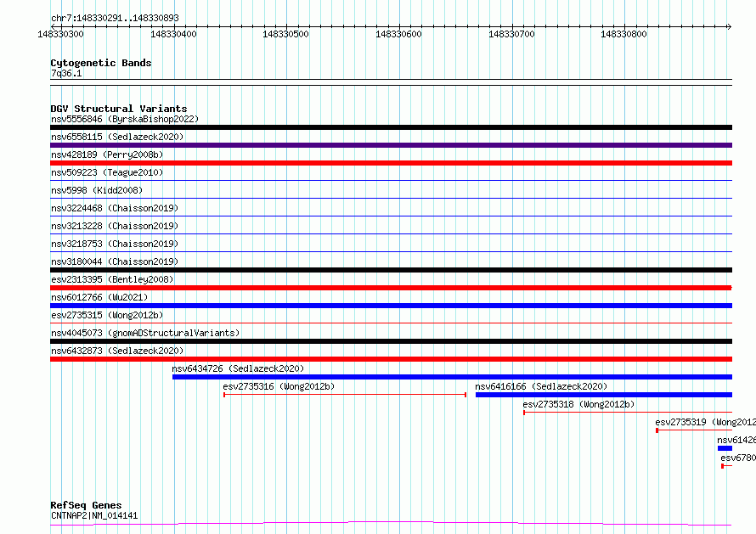Select the esv2735316 (Wong2012b) red span line
756x534 pixels.
coord(345,395)
